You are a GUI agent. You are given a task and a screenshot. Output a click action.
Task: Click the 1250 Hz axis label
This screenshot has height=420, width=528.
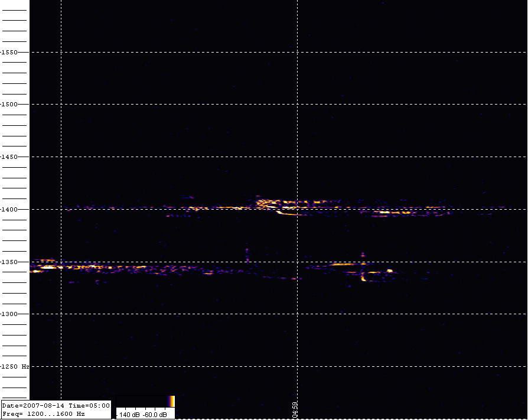coord(15,366)
